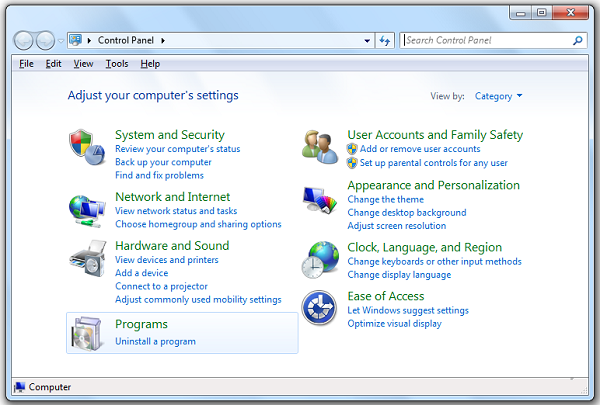Click Review your computer's status
Screen dimensions: 600x405
(x=178, y=149)
